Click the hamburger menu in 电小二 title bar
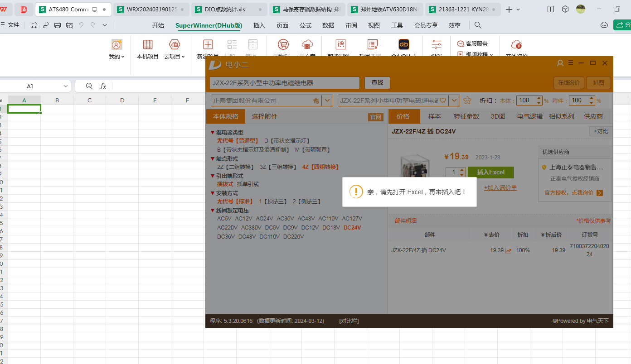Screen dimensions: 631x364 (571, 63)
